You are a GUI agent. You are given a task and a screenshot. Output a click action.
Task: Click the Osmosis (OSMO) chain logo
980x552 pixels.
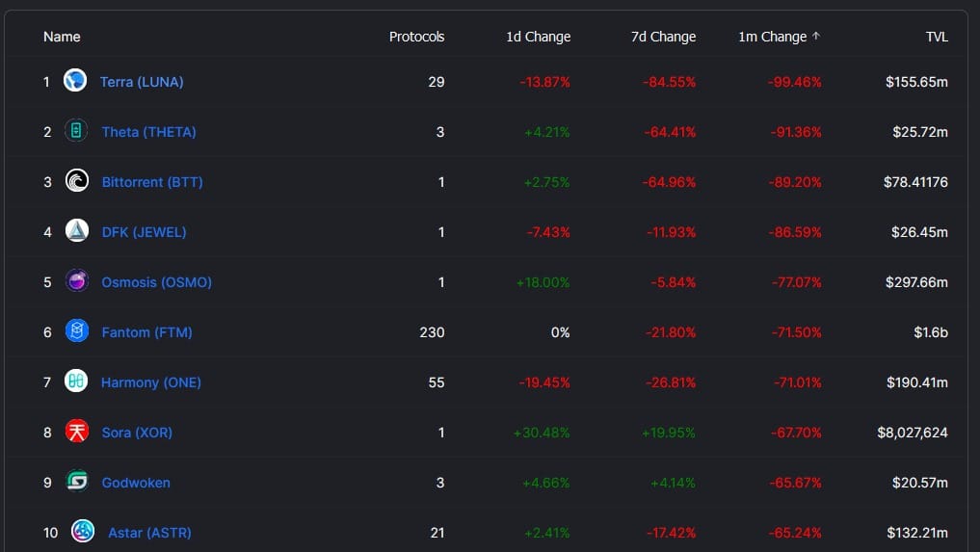[77, 280]
